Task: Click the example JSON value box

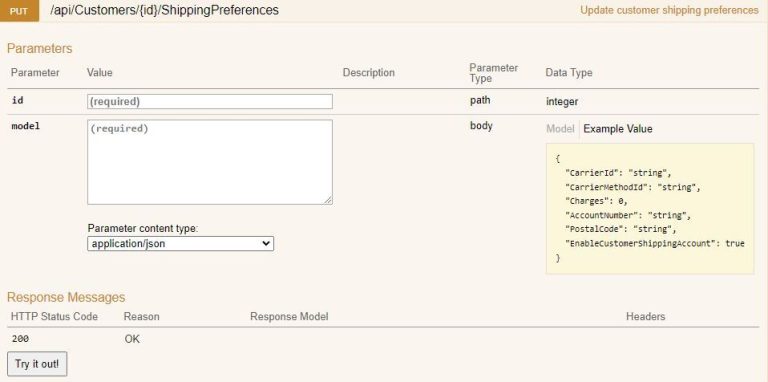Action: [x=650, y=209]
